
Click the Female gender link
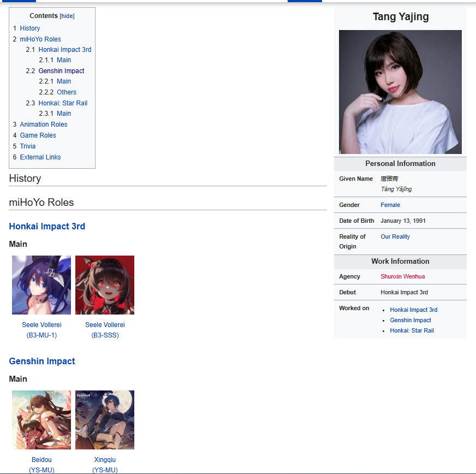point(390,205)
